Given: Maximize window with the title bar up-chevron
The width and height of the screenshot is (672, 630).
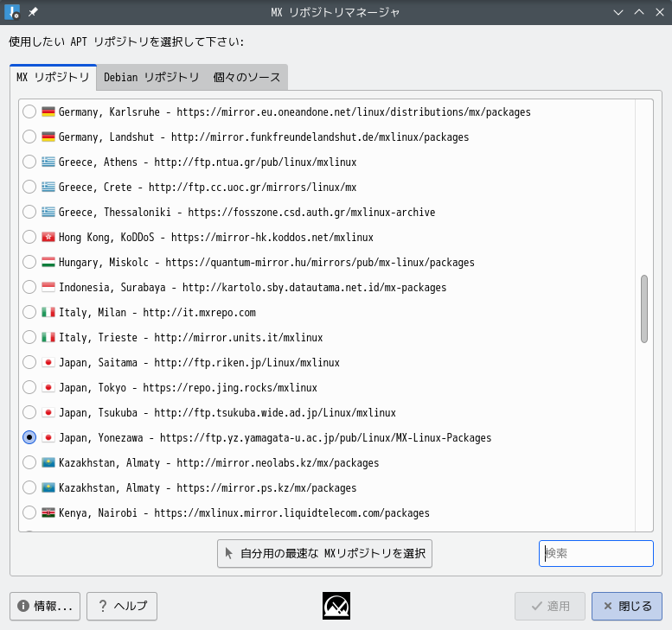Looking at the screenshot, I should (x=639, y=12).
